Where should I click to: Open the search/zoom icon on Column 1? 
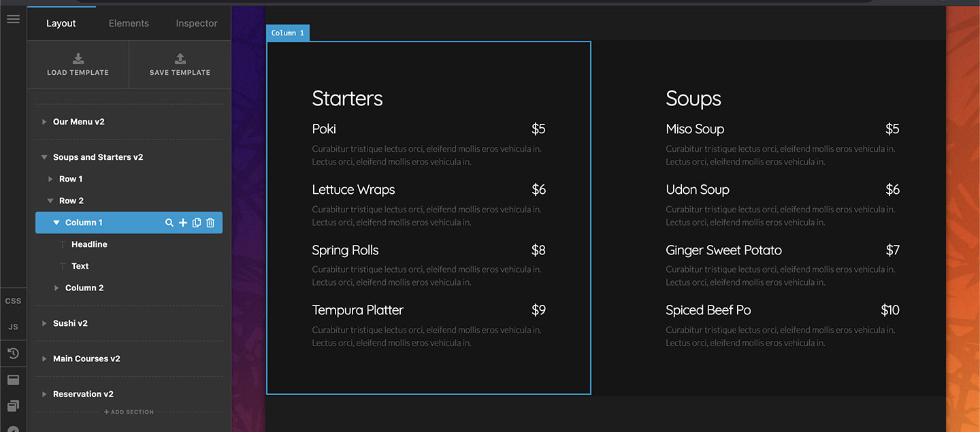point(169,222)
